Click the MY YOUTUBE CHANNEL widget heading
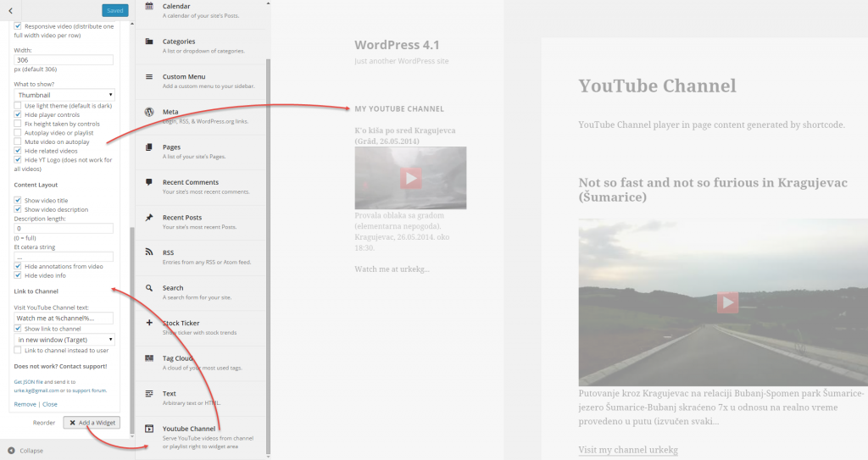868x460 pixels. (399, 109)
